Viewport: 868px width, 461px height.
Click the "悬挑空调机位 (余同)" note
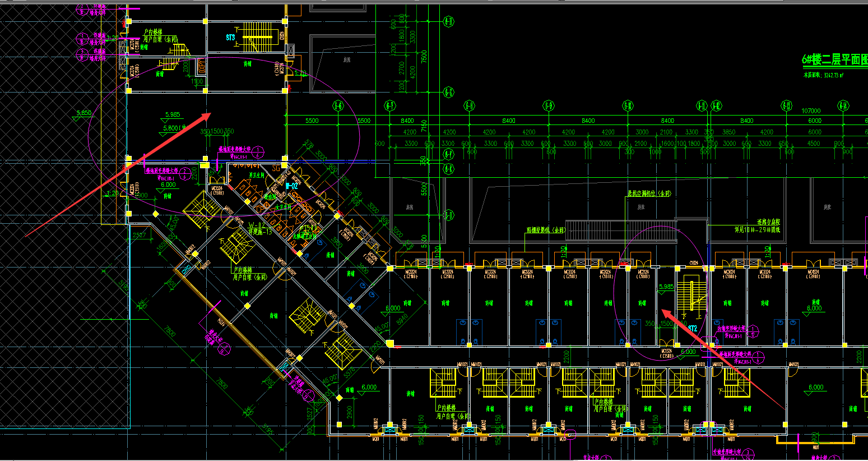click(x=648, y=193)
